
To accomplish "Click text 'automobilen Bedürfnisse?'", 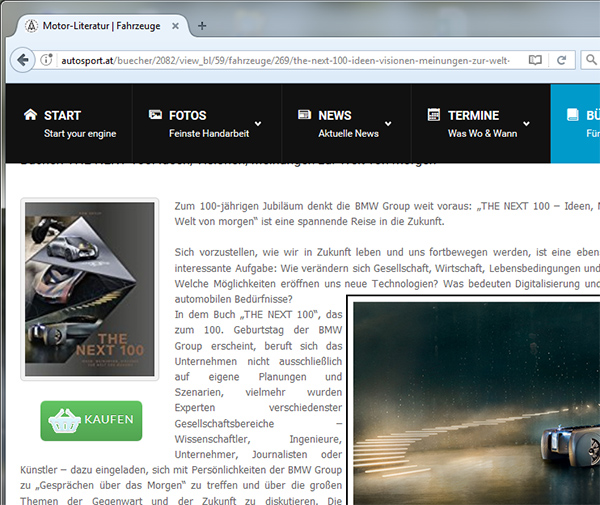I will coord(233,299).
